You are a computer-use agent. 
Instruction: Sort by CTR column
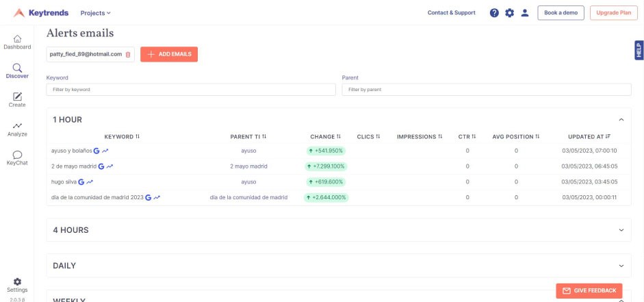pyautogui.click(x=467, y=136)
